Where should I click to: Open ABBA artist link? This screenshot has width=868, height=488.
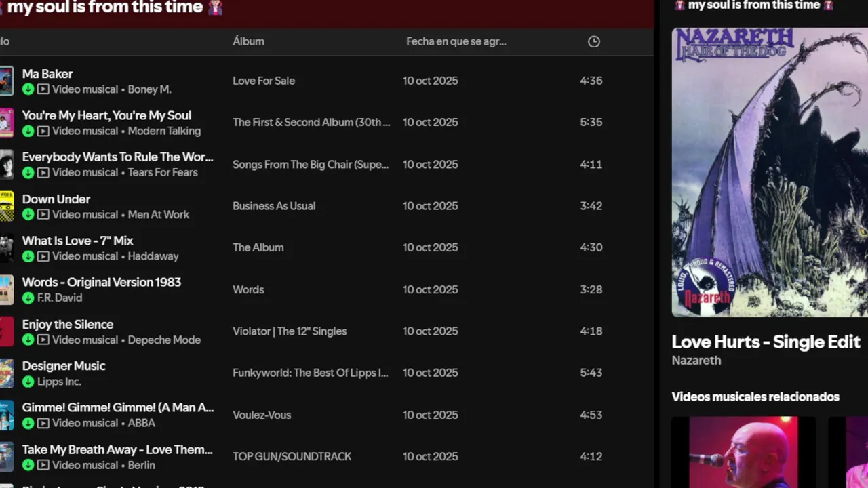141,423
